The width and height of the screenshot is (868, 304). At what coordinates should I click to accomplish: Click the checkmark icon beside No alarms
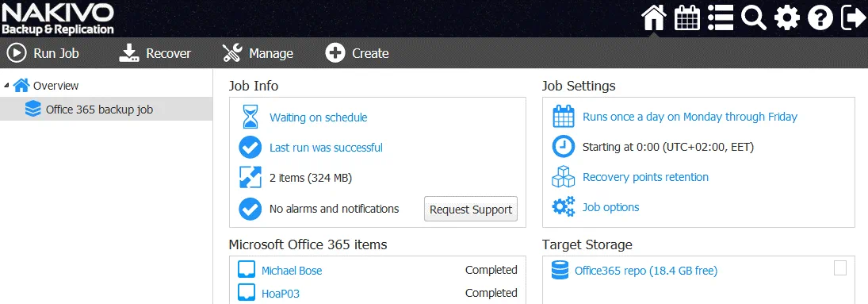tap(250, 209)
